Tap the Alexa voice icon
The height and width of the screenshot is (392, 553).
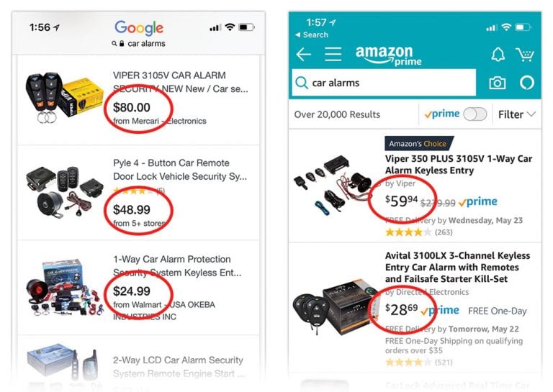click(527, 83)
